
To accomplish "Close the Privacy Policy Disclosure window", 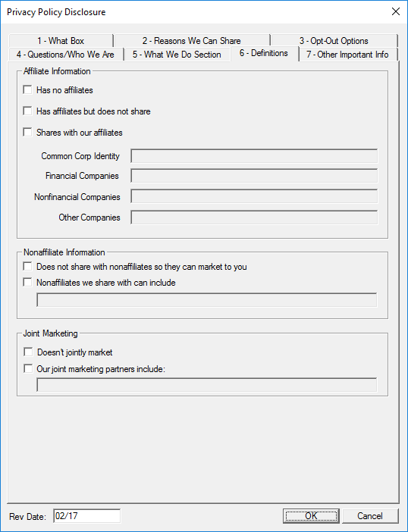I will coord(395,11).
